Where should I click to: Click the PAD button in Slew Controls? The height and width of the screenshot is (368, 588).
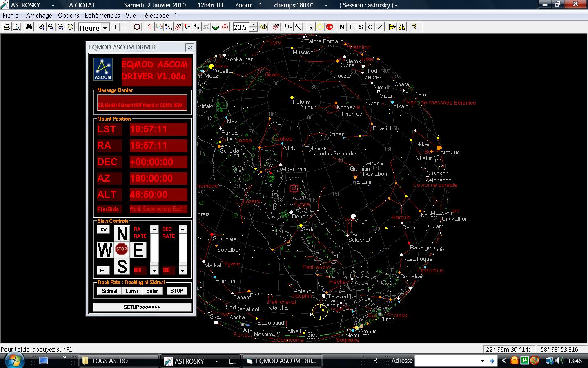[103, 270]
